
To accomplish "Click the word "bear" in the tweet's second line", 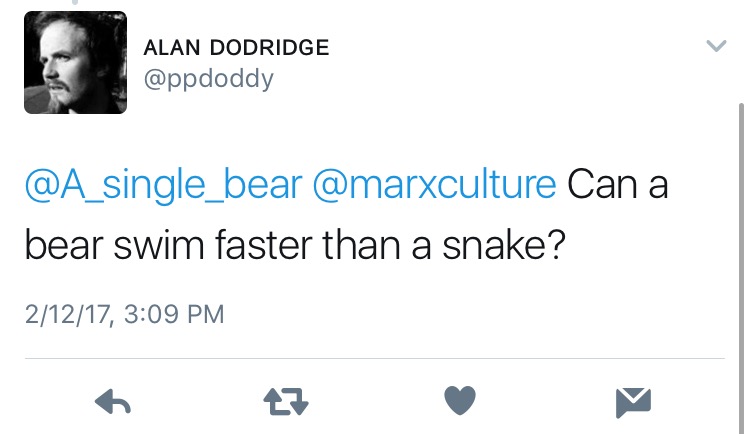I will [60, 244].
